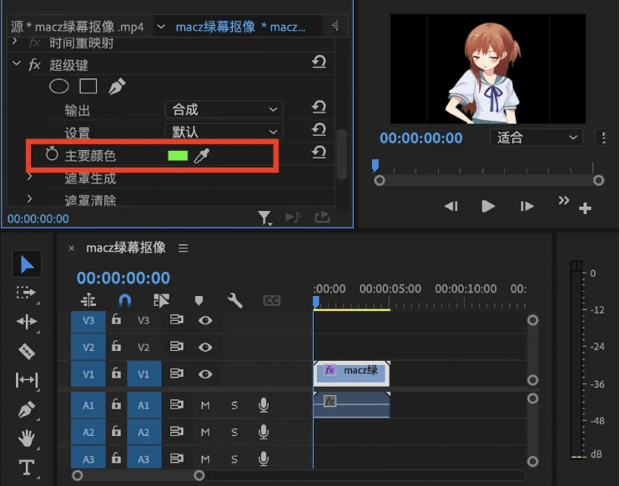620x486 pixels.
Task: Toggle insert sequences as nests icon
Action: [88, 301]
